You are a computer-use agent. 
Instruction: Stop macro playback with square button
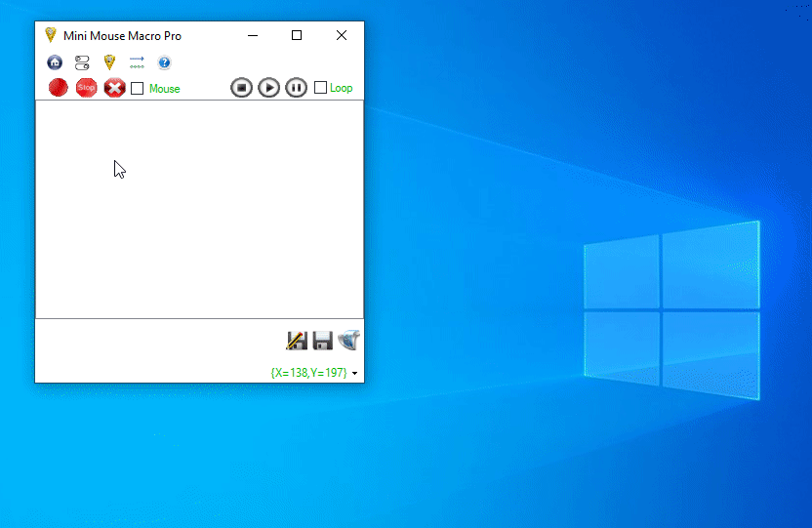tap(241, 88)
